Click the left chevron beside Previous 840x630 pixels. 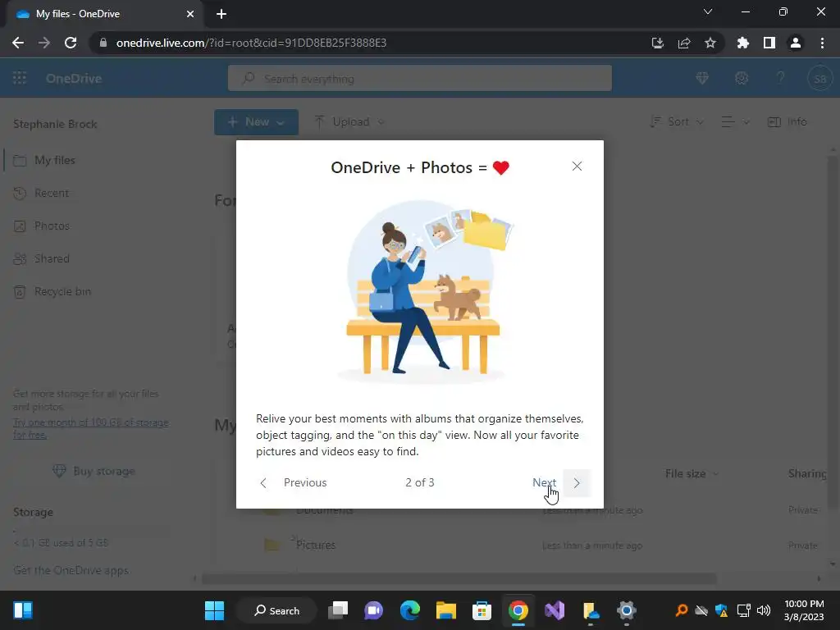pos(263,482)
